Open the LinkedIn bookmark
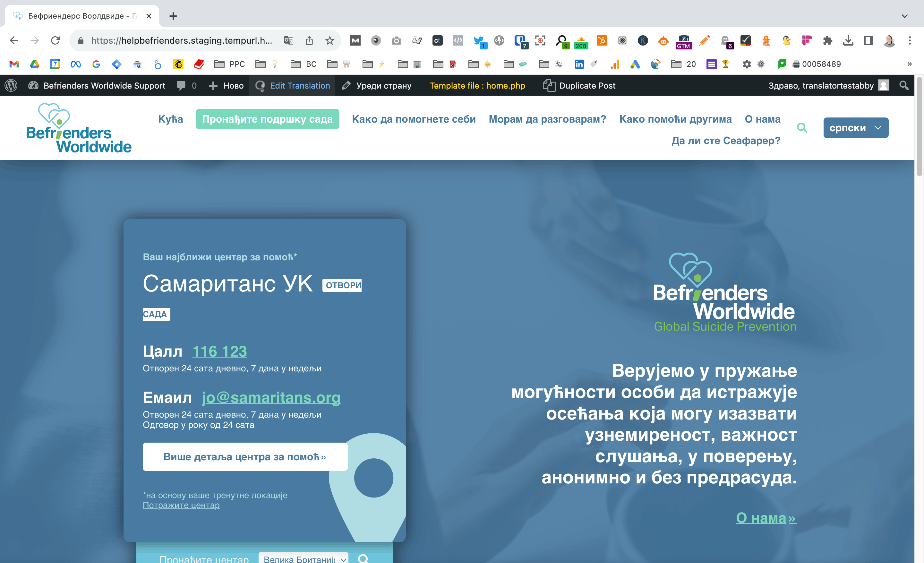Image resolution: width=924 pixels, height=563 pixels. pos(579,64)
